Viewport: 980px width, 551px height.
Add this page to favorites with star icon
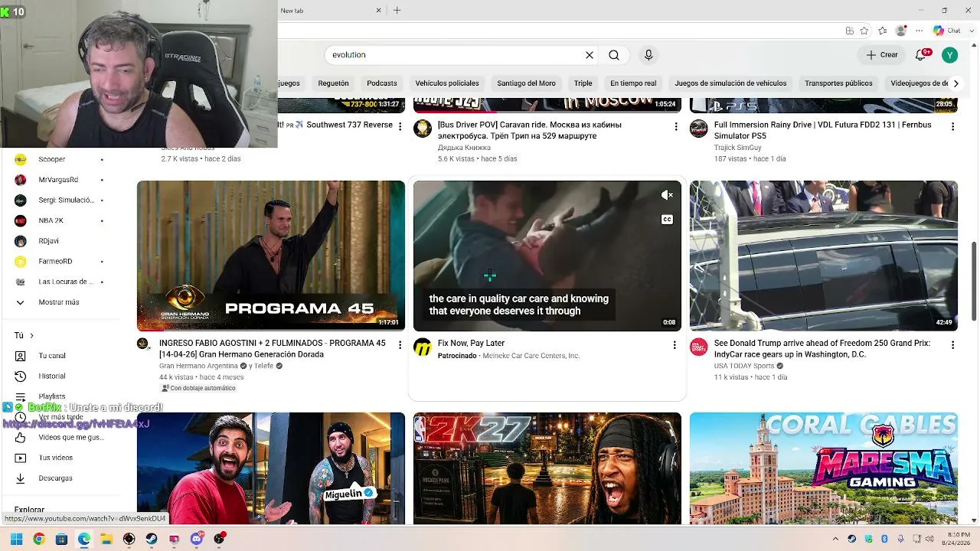click(864, 31)
